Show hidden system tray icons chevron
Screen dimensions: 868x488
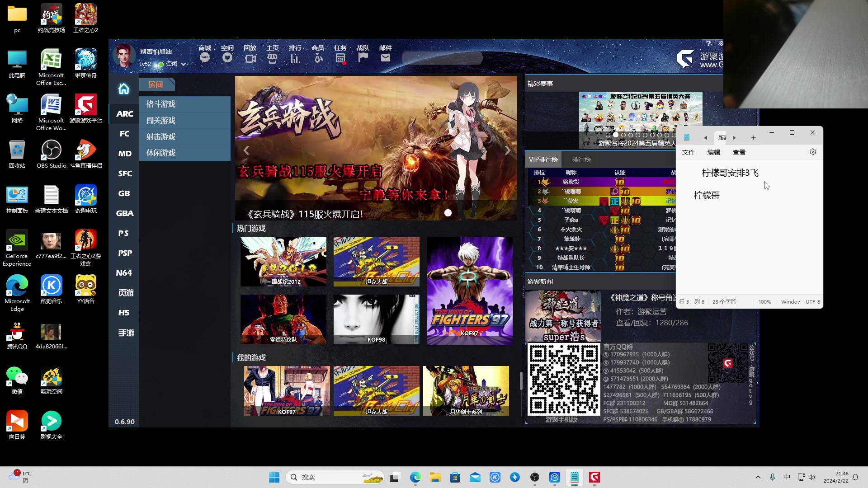point(758,477)
